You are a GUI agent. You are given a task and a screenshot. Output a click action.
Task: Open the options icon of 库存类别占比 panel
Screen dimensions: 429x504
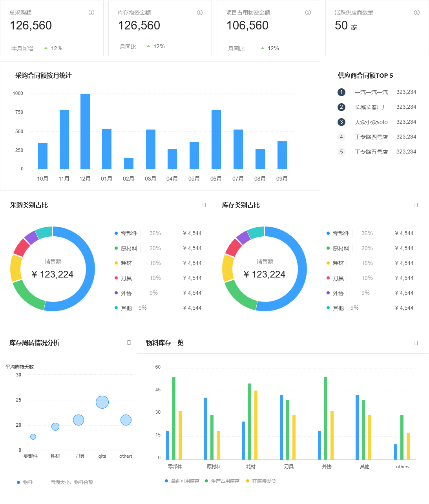(x=416, y=205)
